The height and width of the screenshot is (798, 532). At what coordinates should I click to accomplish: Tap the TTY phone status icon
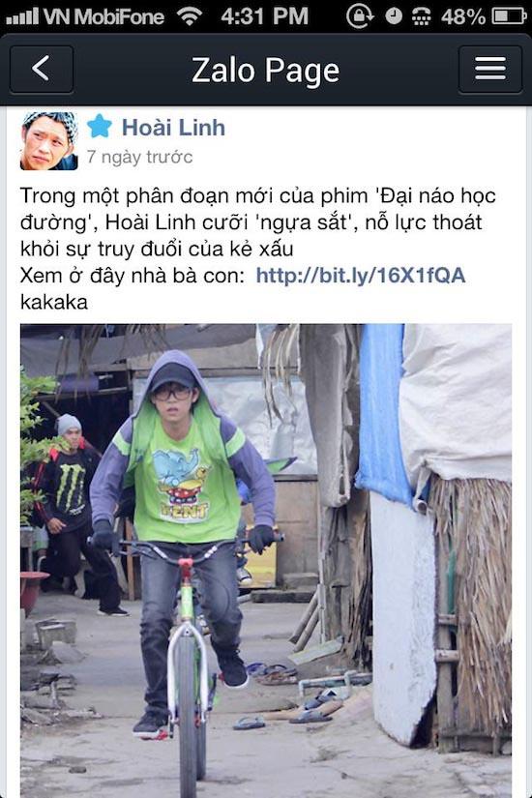[x=421, y=16]
